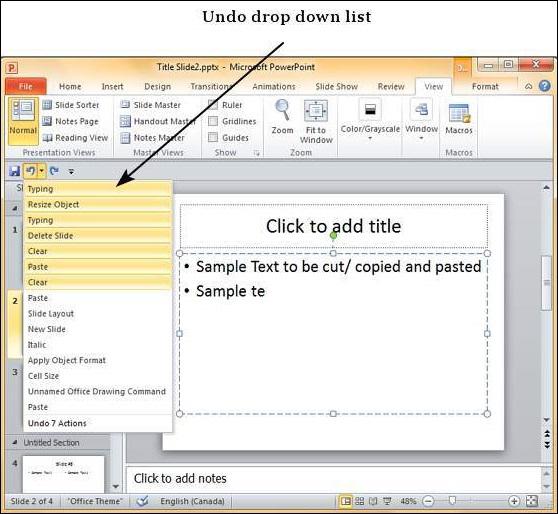Switch to the Review tab

(x=391, y=86)
